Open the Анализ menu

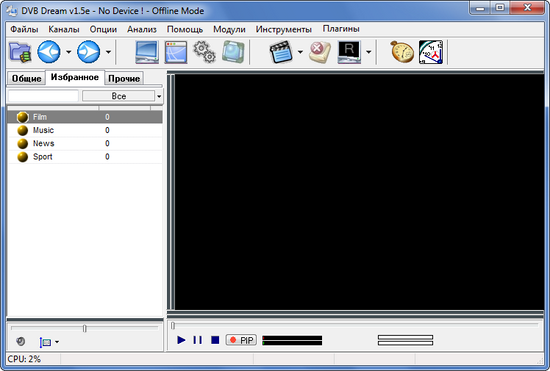[142, 29]
